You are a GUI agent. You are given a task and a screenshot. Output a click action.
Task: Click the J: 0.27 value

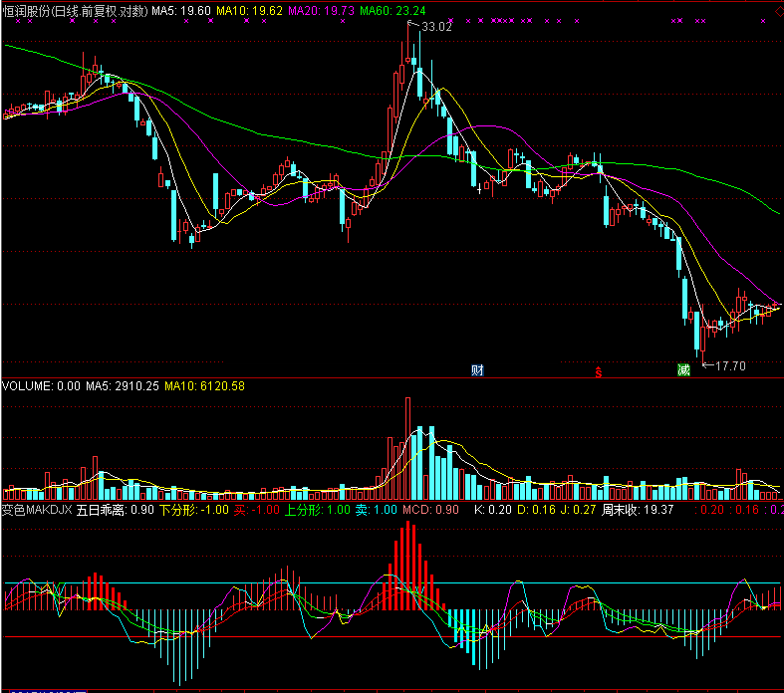pyautogui.click(x=579, y=510)
